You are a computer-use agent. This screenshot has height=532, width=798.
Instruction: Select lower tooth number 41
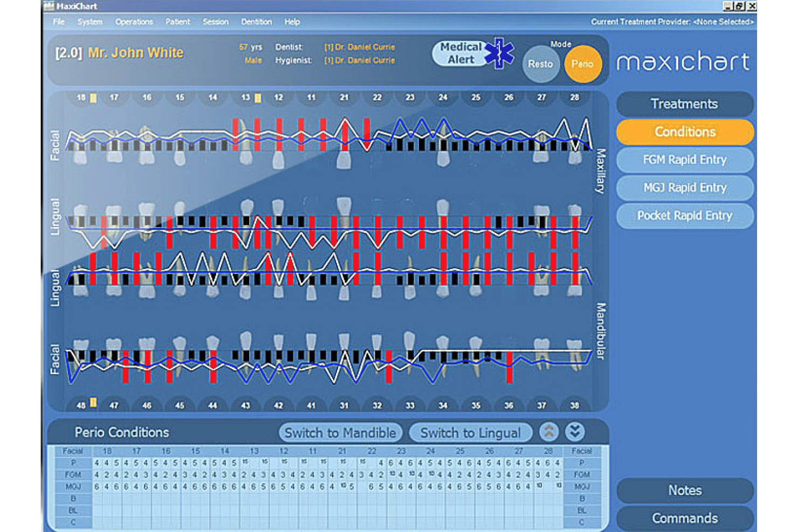[311, 405]
